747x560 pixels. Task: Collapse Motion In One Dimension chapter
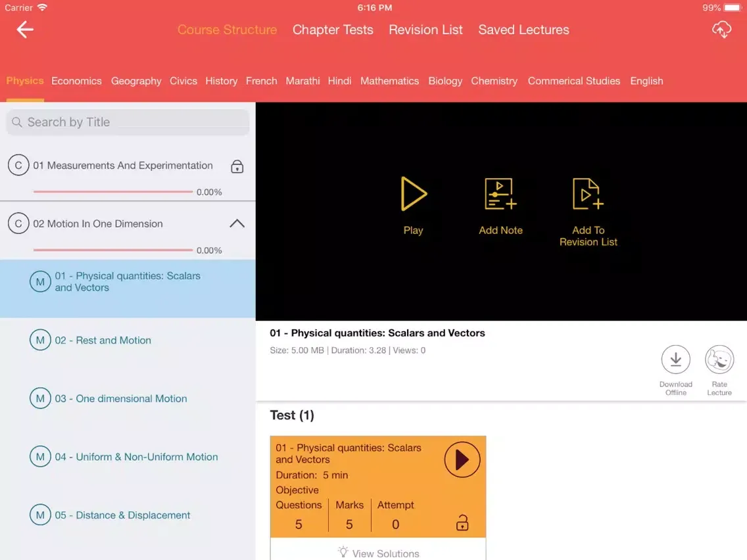[237, 223]
